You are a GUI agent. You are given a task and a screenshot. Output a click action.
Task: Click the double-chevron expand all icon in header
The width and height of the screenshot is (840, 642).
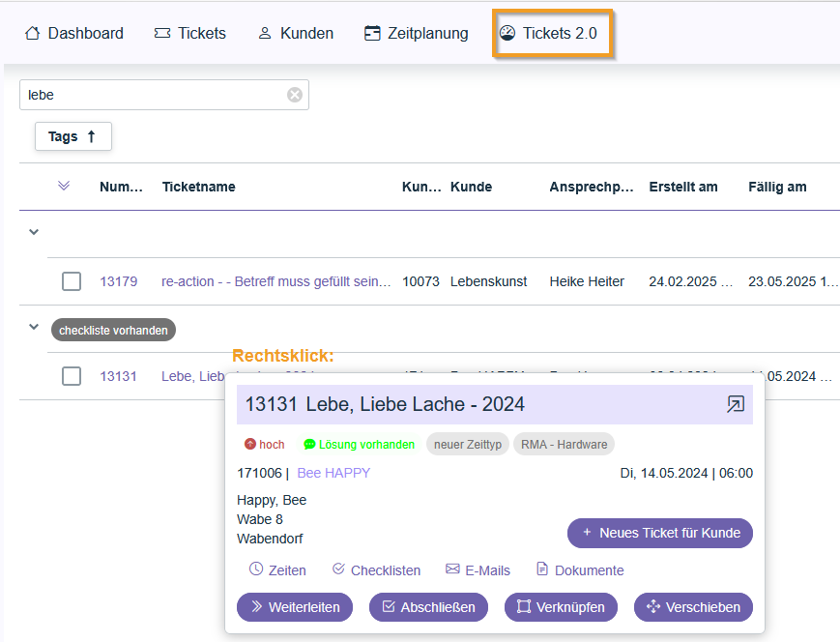(64, 187)
